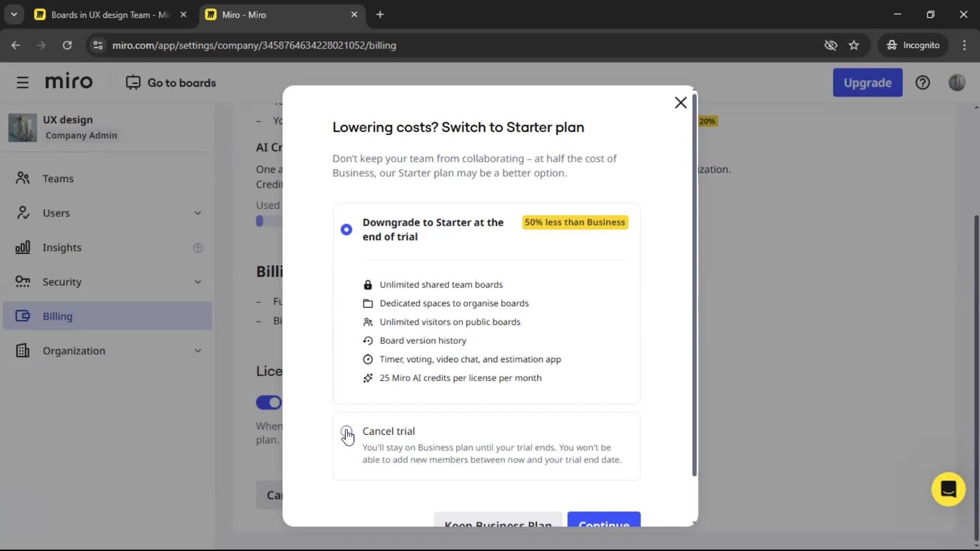Click the 20% badge behind the dialog
The height and width of the screenshot is (551, 980).
(x=707, y=121)
